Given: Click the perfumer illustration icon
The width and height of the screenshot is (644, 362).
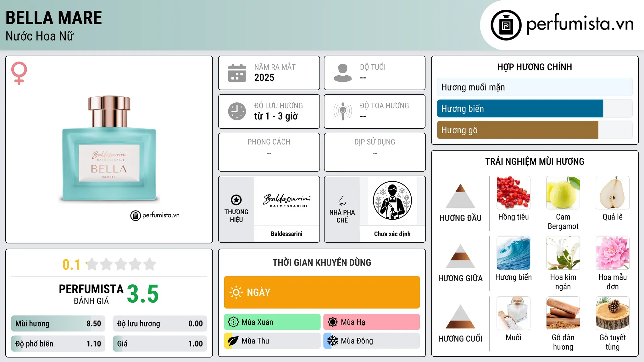Looking at the screenshot, I should click(392, 200).
